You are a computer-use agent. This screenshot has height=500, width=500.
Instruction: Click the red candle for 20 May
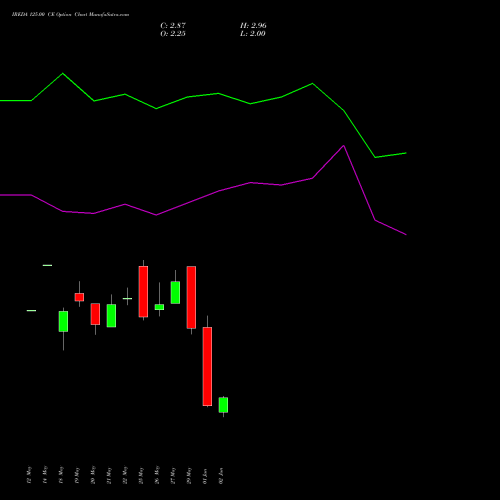pyautogui.click(x=95, y=314)
